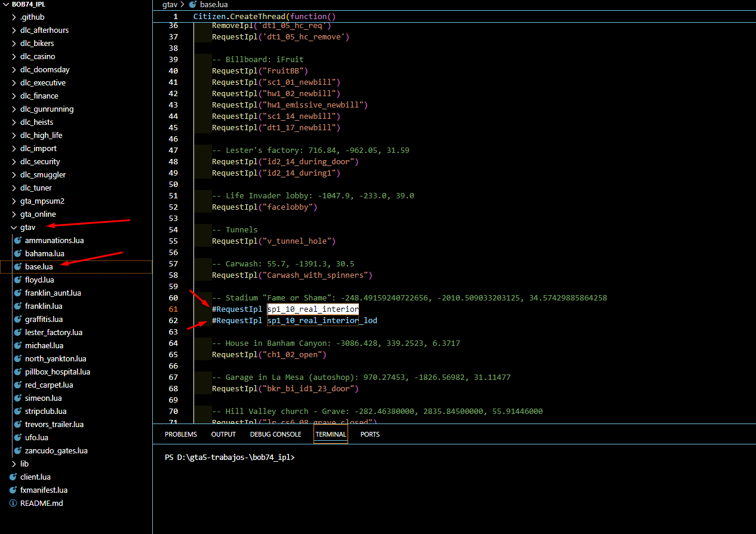Select the TERMINAL tab
The image size is (756, 534).
pyautogui.click(x=331, y=434)
